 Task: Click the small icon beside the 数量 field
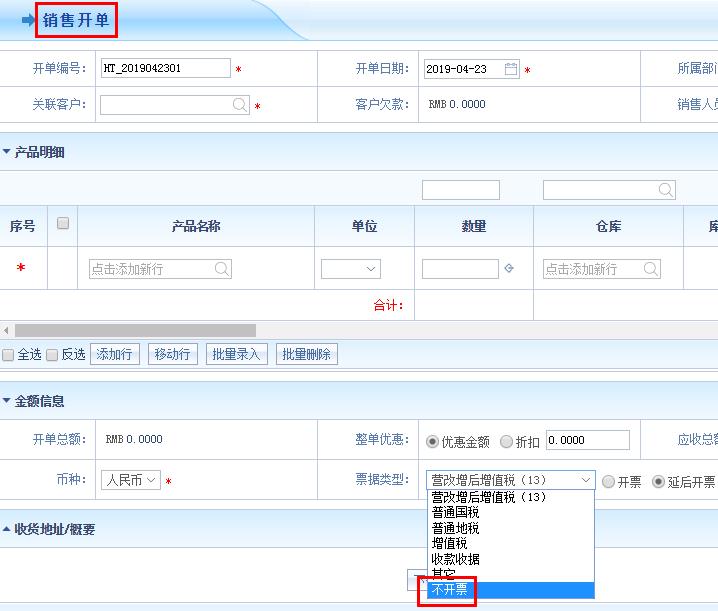point(509,268)
